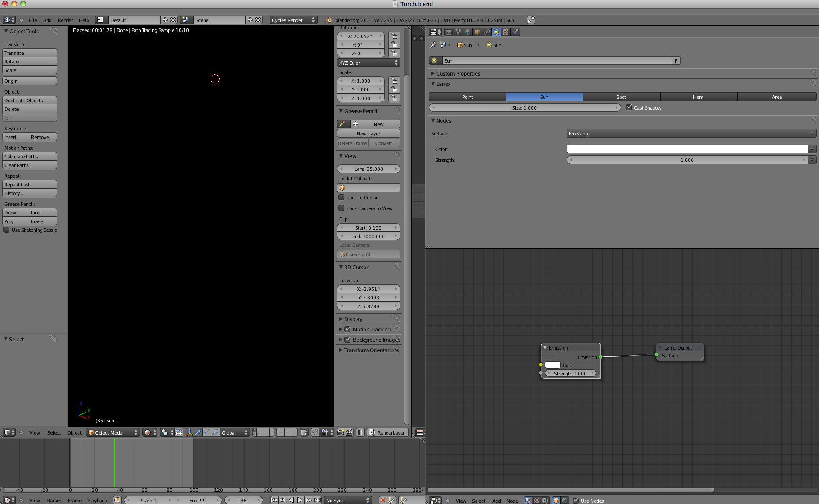The height and width of the screenshot is (504, 819).
Task: Toggle the Rotation X lock icon
Action: click(394, 36)
